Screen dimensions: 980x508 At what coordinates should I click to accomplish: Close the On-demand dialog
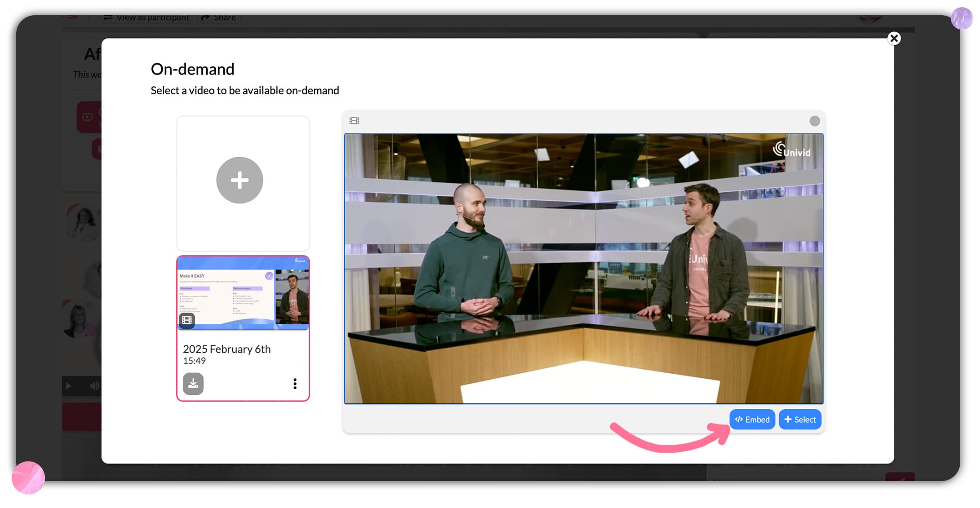pos(894,39)
